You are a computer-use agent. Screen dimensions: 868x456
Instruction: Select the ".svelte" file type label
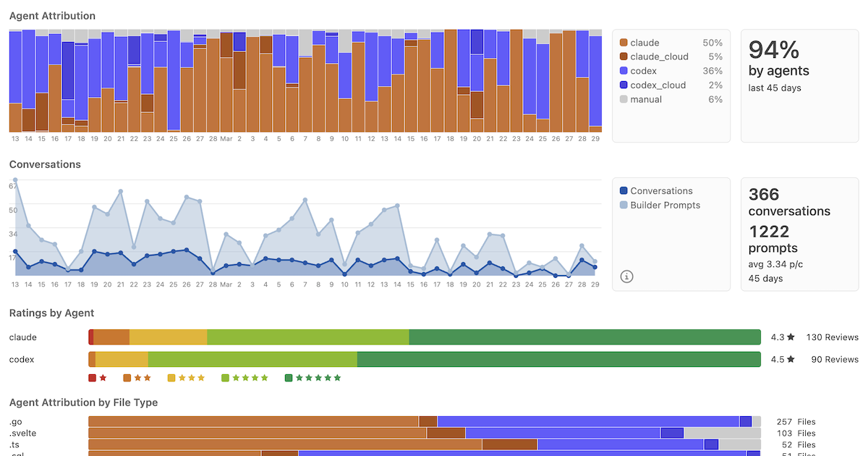click(22, 433)
